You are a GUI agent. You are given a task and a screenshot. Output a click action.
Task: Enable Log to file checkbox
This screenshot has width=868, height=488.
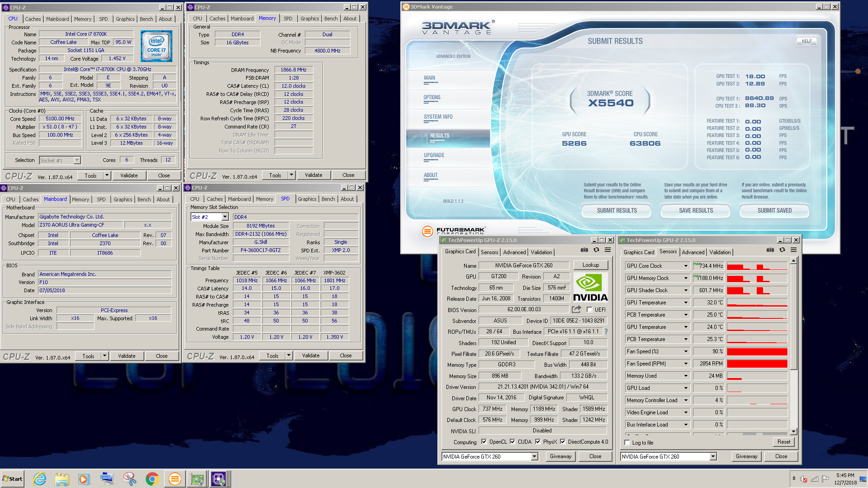(627, 443)
